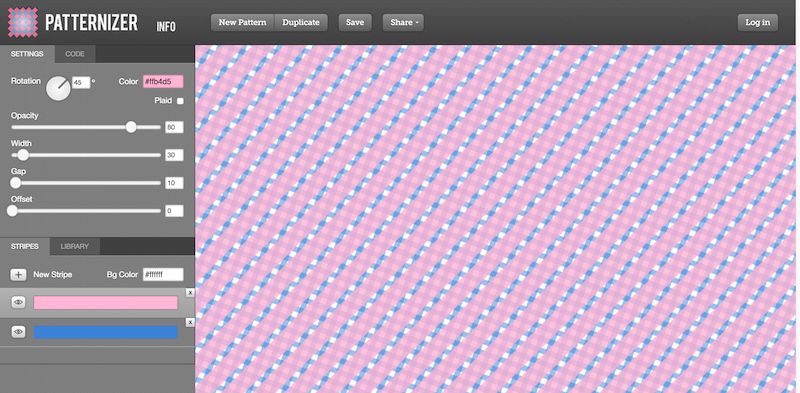Click the Patternizer logo icon
The height and width of the screenshot is (393, 800).
tap(22, 22)
